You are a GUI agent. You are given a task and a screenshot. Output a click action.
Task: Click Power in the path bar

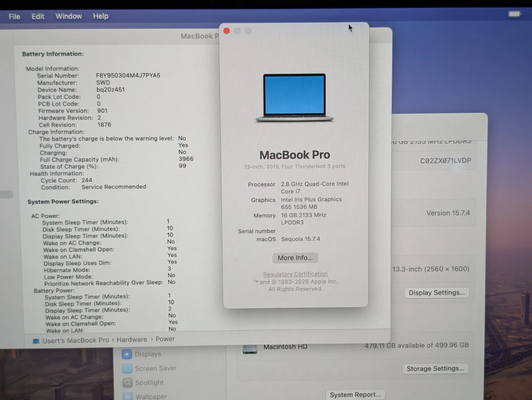pos(165,339)
